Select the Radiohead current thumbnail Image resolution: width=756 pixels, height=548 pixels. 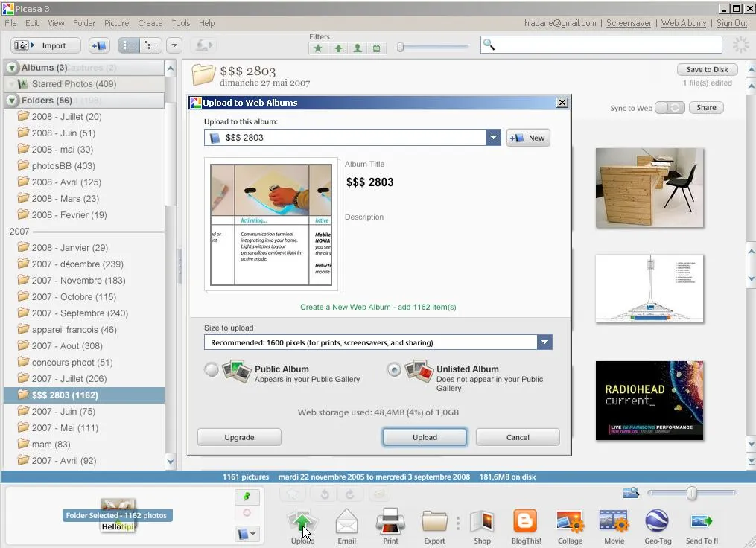point(649,401)
